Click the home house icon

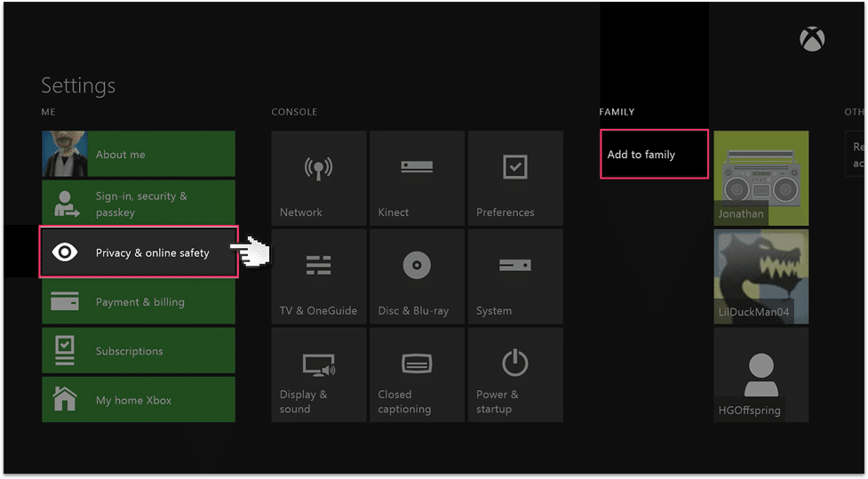[65, 399]
